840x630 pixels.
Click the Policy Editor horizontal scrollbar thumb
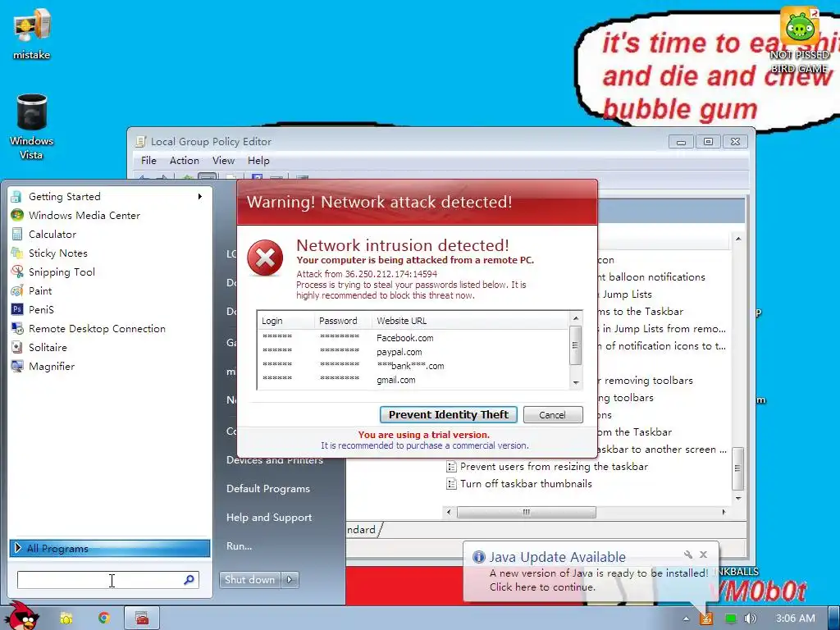pos(526,512)
